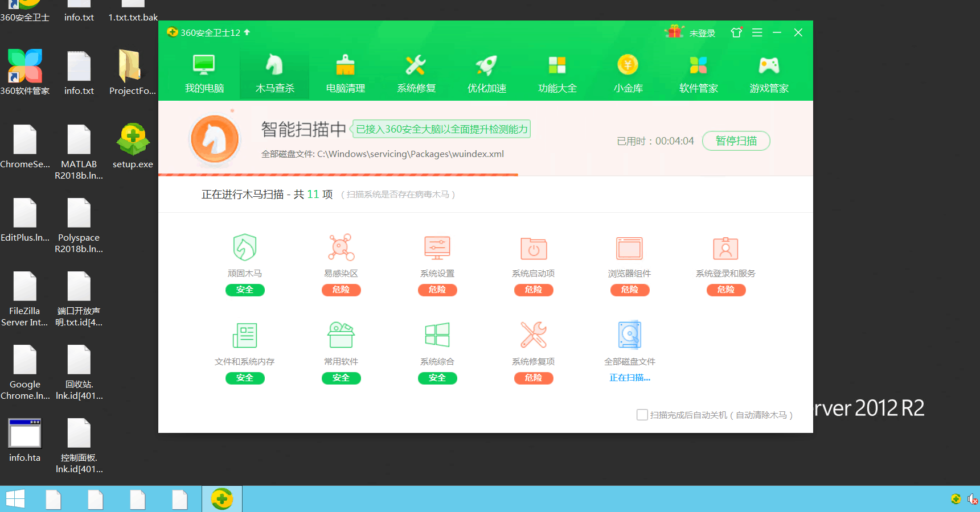Enable auto shutdown after scan checkbox
Screen dimensions: 980x512
point(642,415)
